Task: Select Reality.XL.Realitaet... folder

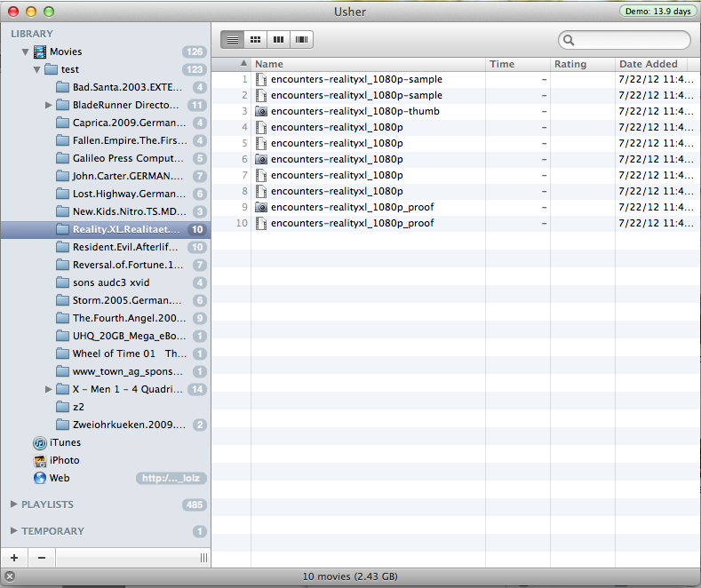Action: point(106,230)
